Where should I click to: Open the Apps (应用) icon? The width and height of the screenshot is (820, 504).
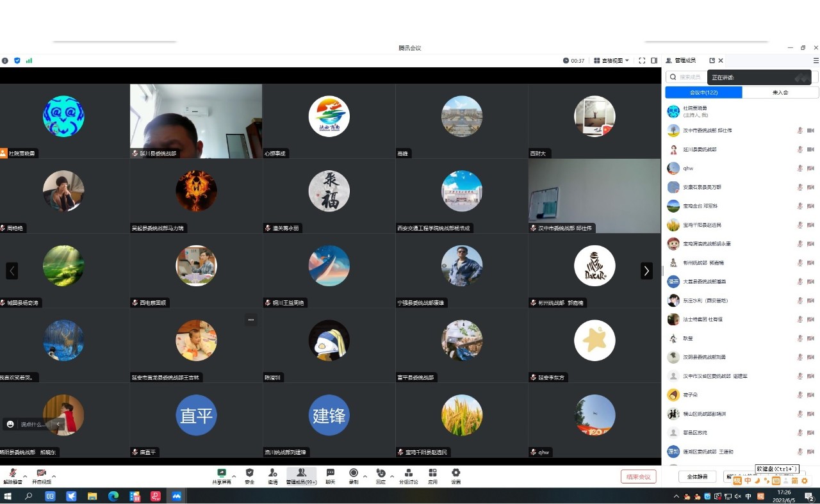coord(432,476)
